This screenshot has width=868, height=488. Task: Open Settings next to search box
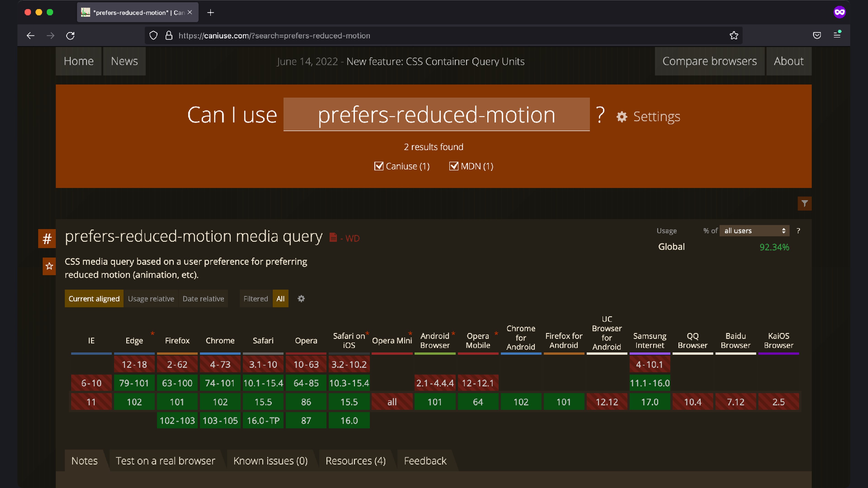pos(648,117)
